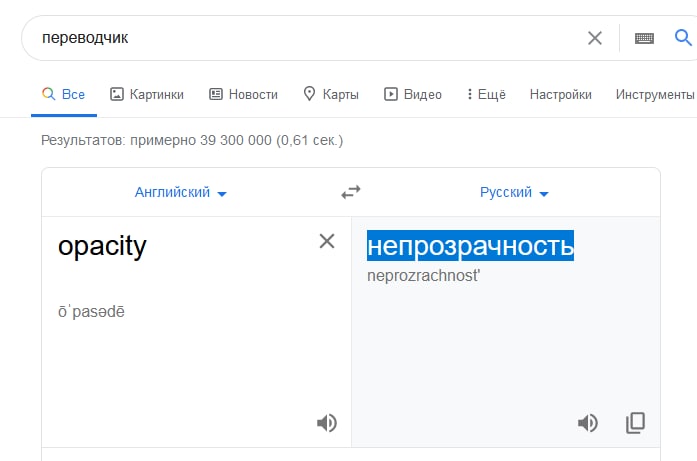
Task: Click the search field with 'переводчик'
Action: tap(300, 38)
